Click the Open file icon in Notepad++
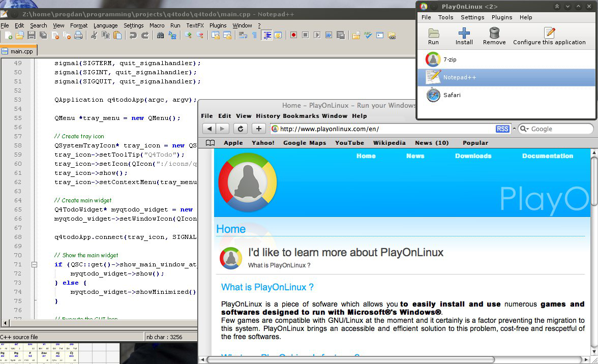Screen dimensions: 598x364 tap(19, 36)
